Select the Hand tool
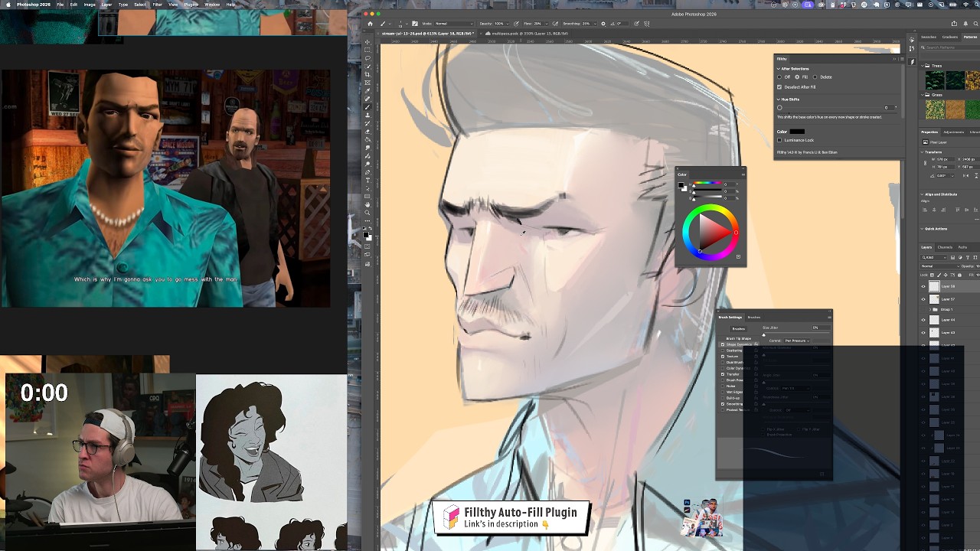The width and height of the screenshot is (980, 551). pos(367,205)
